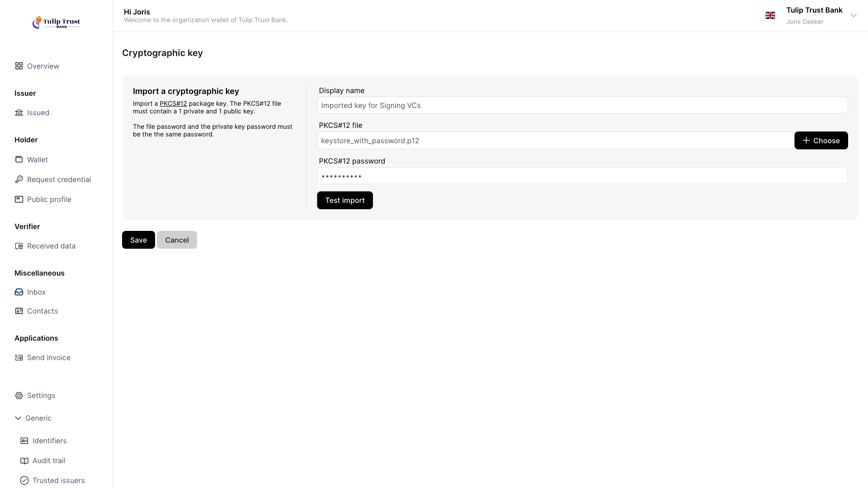Screen dimensions: 868x488
Task: Click the Wallet icon in sidebar
Action: pyautogui.click(x=19, y=160)
